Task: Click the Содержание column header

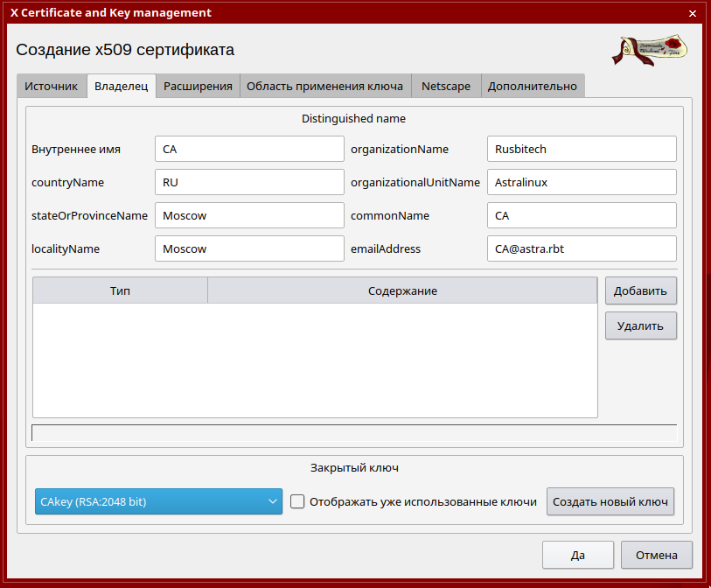Action: pyautogui.click(x=402, y=290)
